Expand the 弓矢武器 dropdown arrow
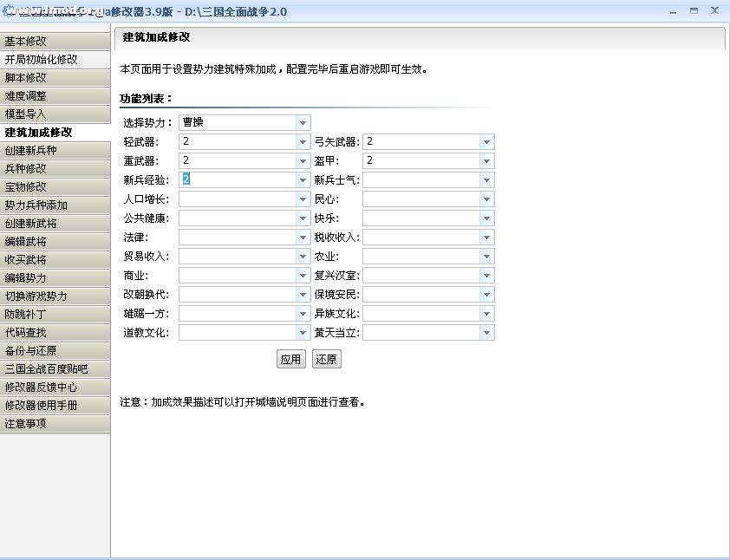The width and height of the screenshot is (730, 560). (x=486, y=142)
